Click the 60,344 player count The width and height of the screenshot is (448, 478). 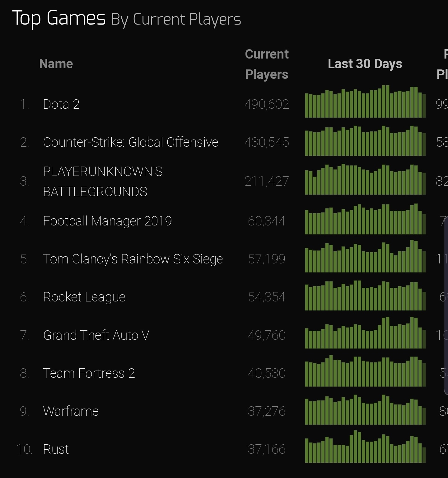coord(267,221)
